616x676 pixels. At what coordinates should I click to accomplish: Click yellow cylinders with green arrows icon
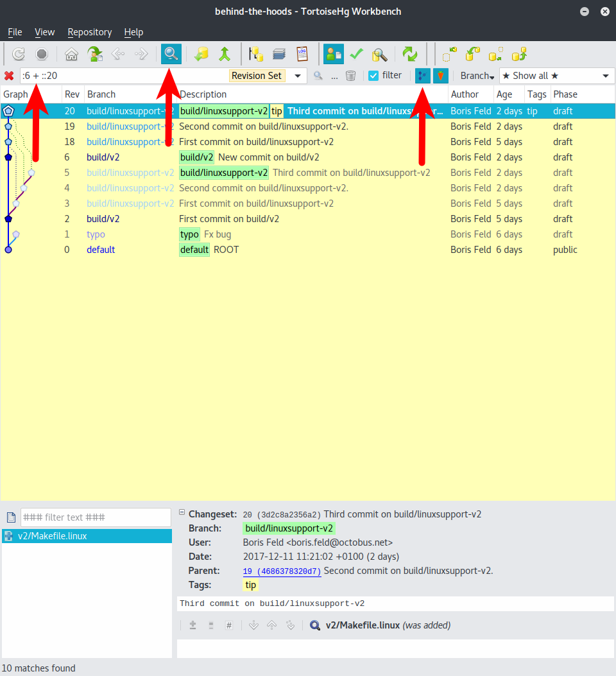pyautogui.click(x=201, y=55)
